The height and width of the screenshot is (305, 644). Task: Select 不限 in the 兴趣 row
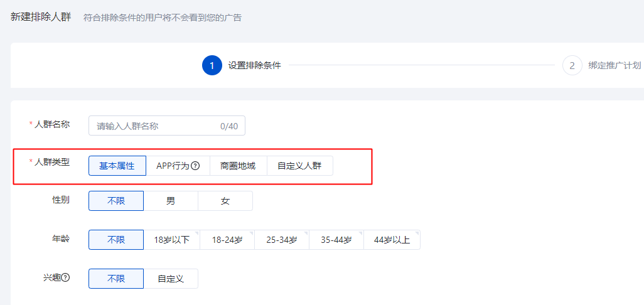(x=116, y=279)
